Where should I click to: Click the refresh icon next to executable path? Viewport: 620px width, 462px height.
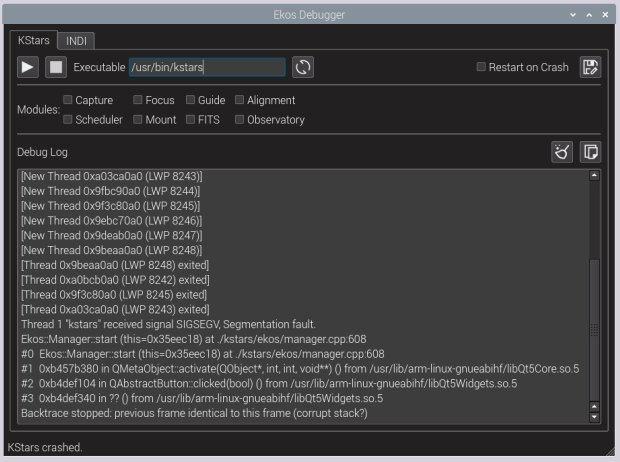(303, 67)
